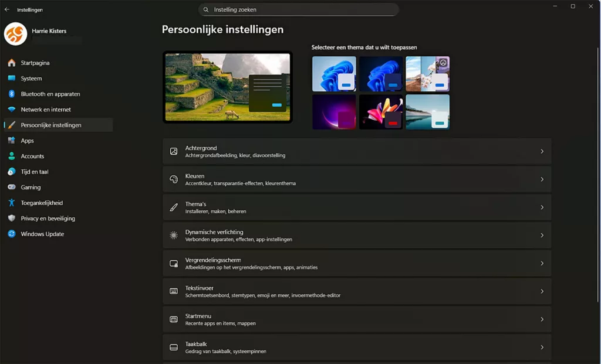Select the purple glow theme thumbnail

pos(333,111)
